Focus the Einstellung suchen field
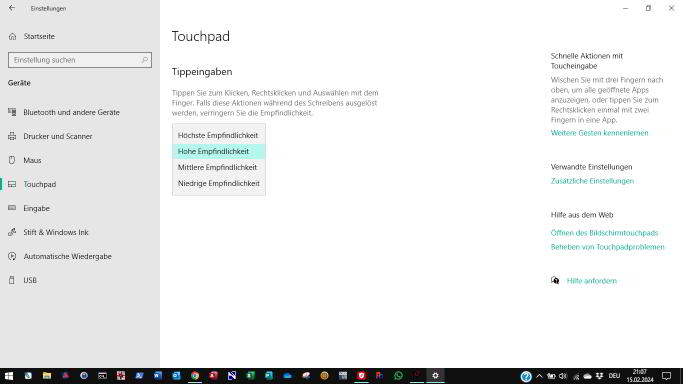 80,60
